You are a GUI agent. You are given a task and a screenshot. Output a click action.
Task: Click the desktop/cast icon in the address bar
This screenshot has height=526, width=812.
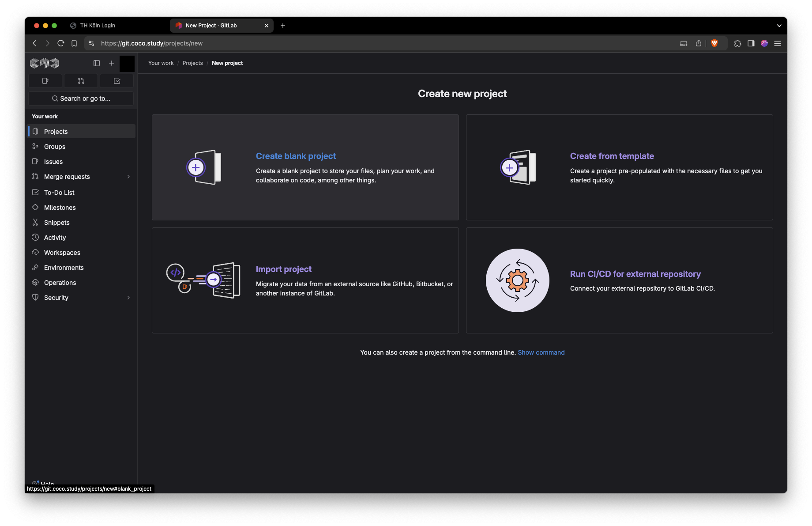(684, 43)
